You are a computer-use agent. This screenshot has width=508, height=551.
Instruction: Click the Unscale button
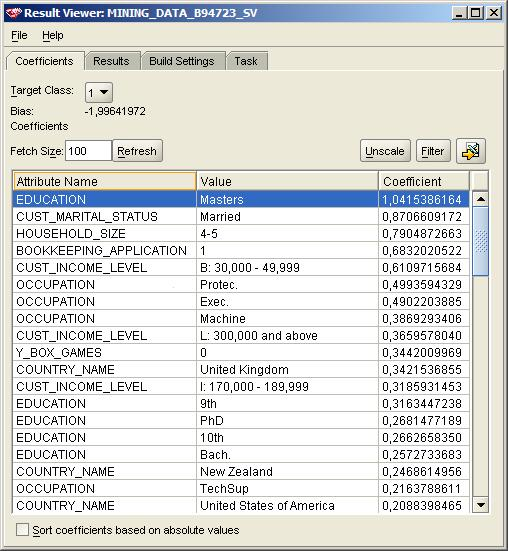[x=385, y=151]
